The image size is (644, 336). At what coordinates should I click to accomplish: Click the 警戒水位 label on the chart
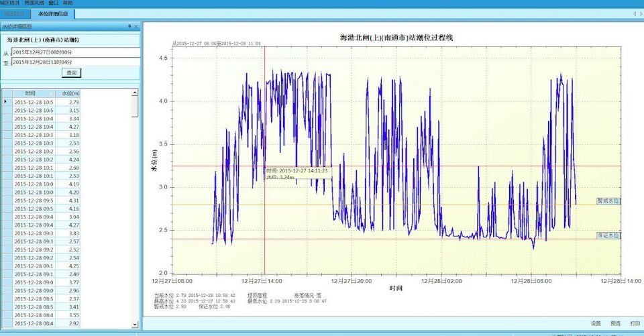click(608, 201)
